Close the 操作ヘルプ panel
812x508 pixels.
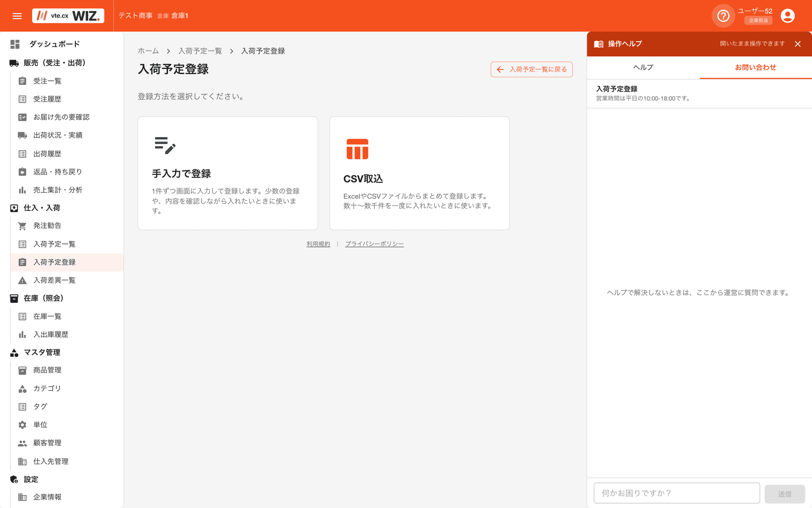(798, 44)
